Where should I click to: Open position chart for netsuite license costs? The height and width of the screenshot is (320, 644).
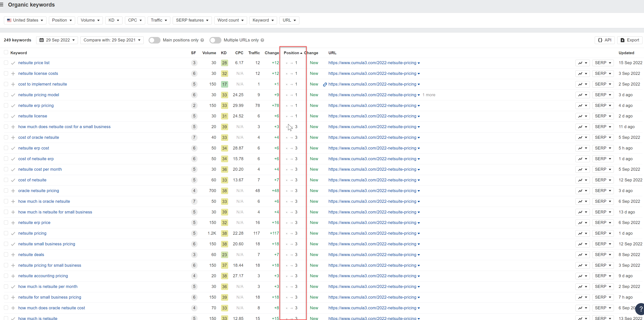pos(583,74)
